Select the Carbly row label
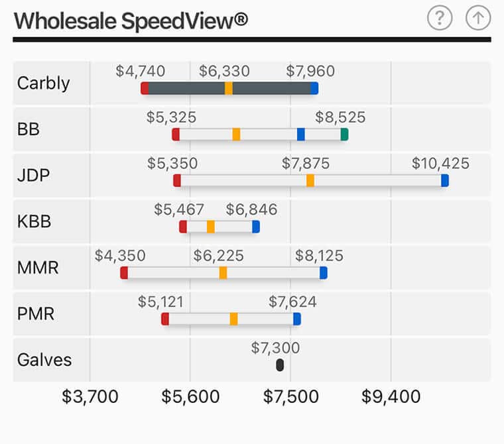The height and width of the screenshot is (444, 504). click(x=44, y=83)
